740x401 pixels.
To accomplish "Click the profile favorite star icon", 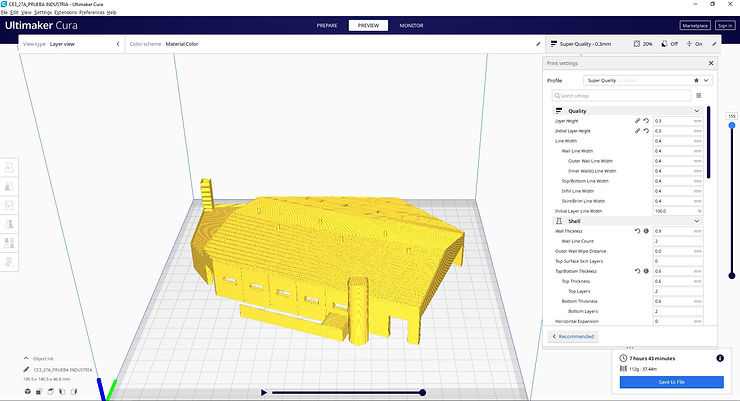I will click(x=695, y=79).
